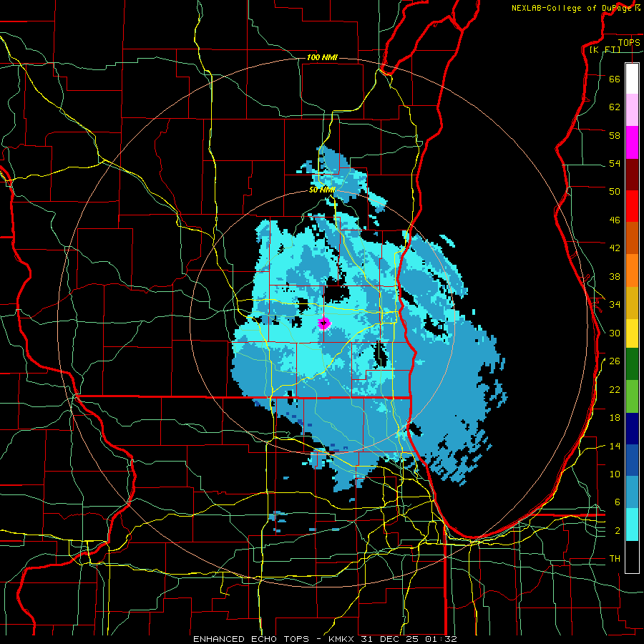Click the '46' legend value
This screenshot has height=644, width=644.
615,220
